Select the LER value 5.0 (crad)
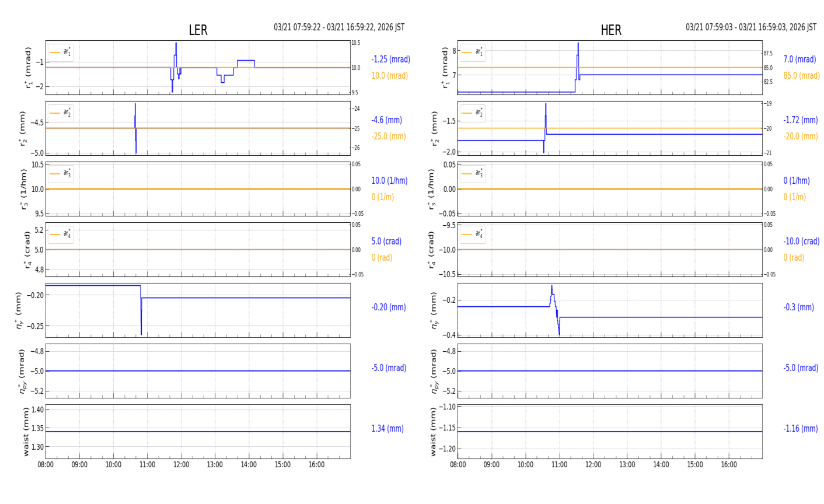 tap(386, 242)
